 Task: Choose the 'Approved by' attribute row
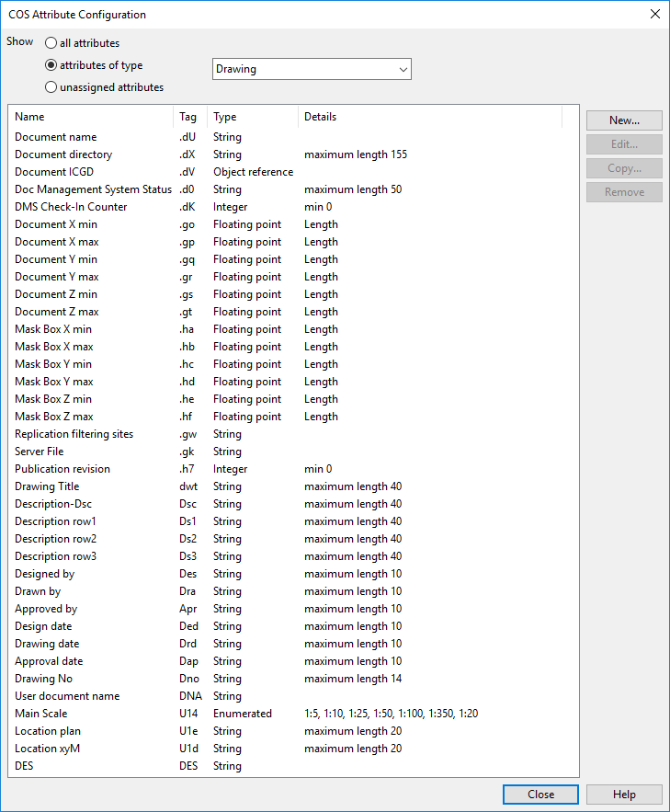click(x=46, y=609)
